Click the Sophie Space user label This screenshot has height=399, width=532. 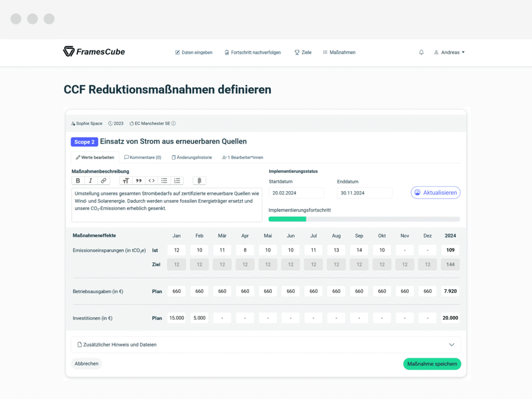click(87, 124)
